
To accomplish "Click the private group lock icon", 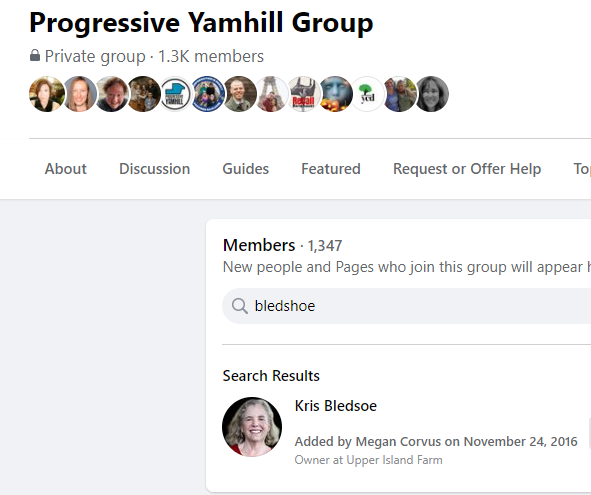I will (35, 55).
